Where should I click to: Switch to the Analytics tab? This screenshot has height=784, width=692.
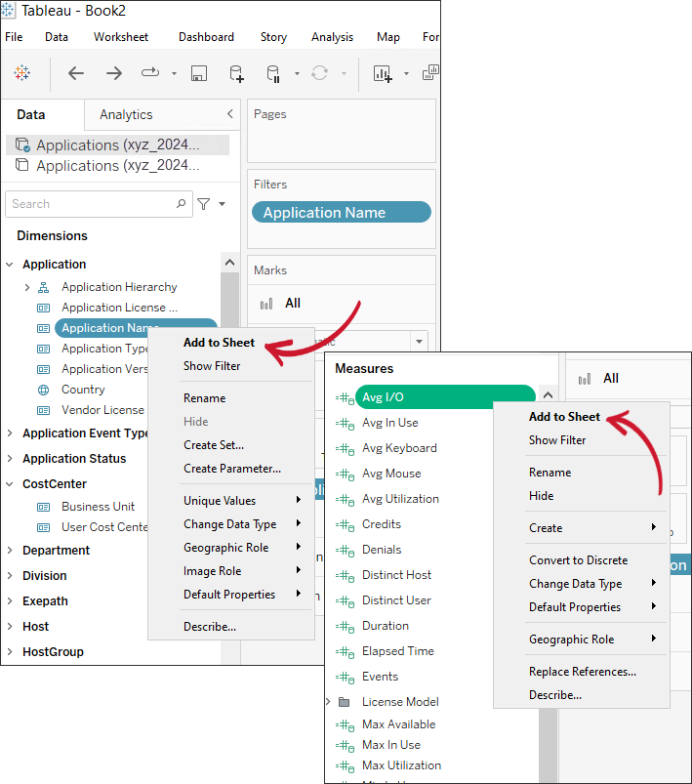[x=126, y=114]
